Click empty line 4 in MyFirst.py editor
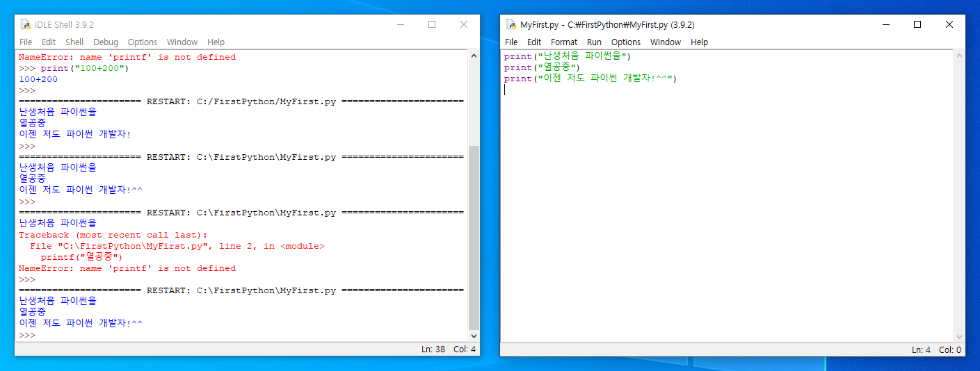Screen dimensions: 980x371 click(x=728, y=90)
